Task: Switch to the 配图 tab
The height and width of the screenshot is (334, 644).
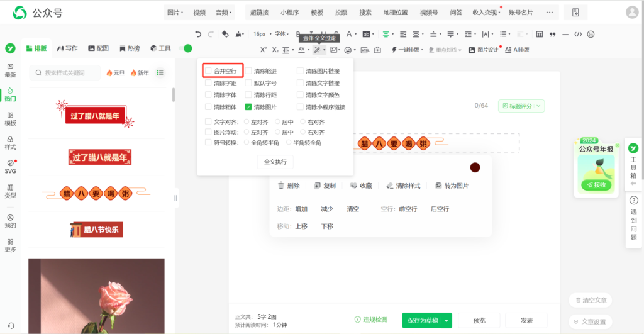Action: pos(99,48)
